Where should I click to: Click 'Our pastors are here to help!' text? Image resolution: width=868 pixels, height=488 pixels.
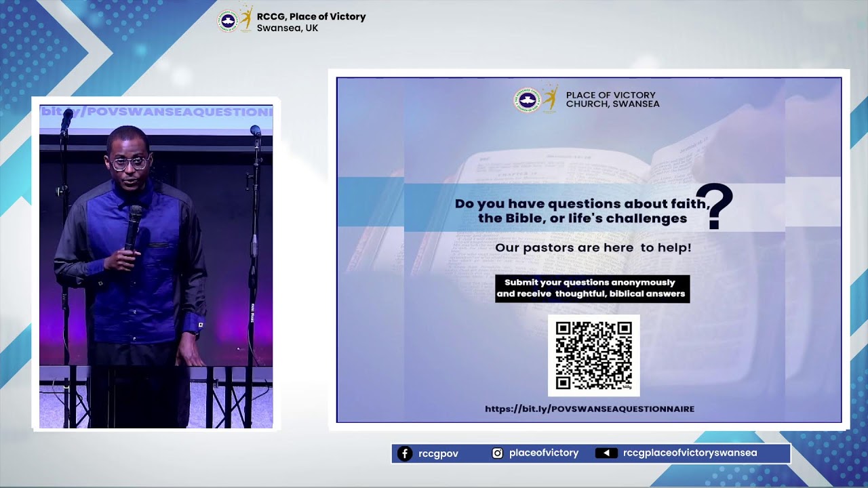pos(593,247)
